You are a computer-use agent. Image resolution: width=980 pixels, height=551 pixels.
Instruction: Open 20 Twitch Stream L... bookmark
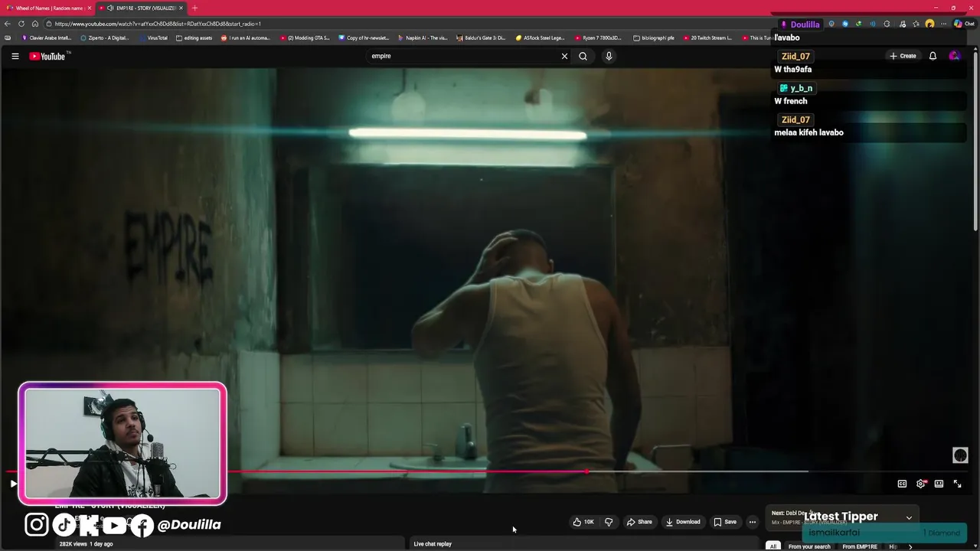point(707,37)
